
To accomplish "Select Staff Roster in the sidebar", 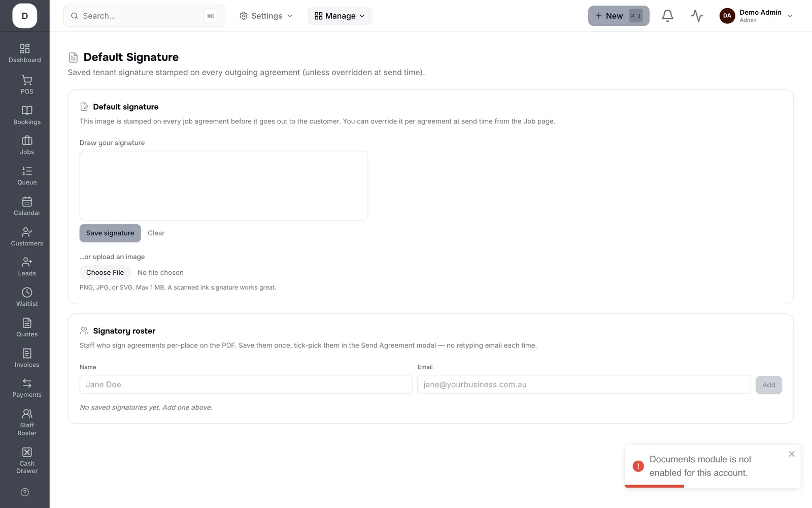I will 27,423.
